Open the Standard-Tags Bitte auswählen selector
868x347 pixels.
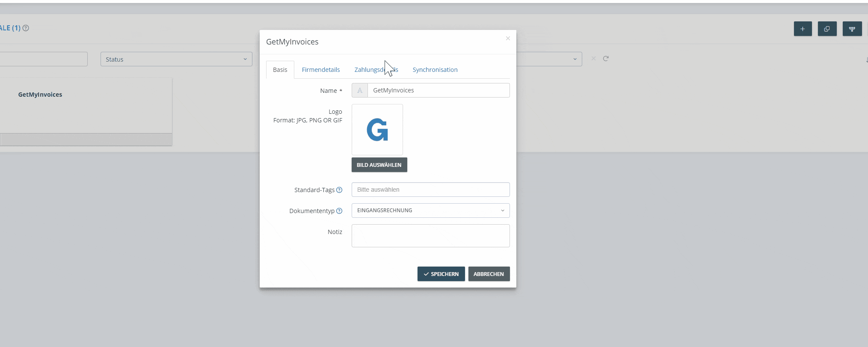tap(431, 190)
